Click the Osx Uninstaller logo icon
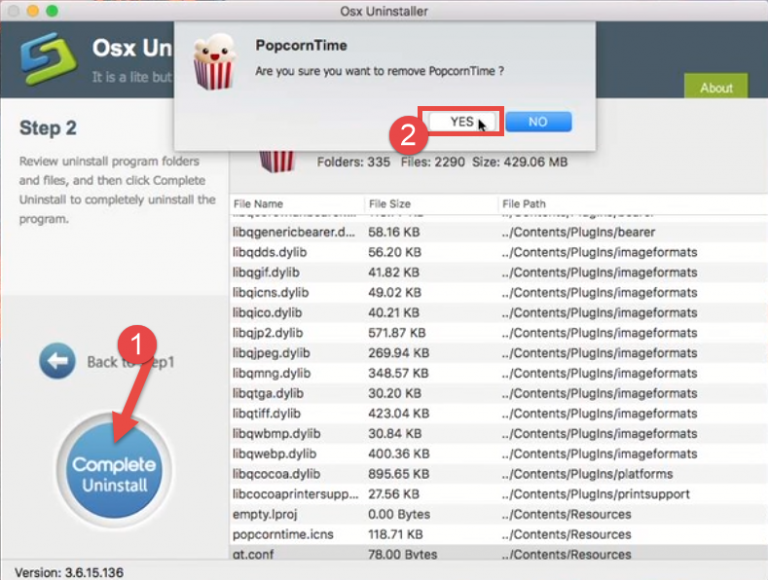Image resolution: width=768 pixels, height=580 pixels. [x=48, y=59]
